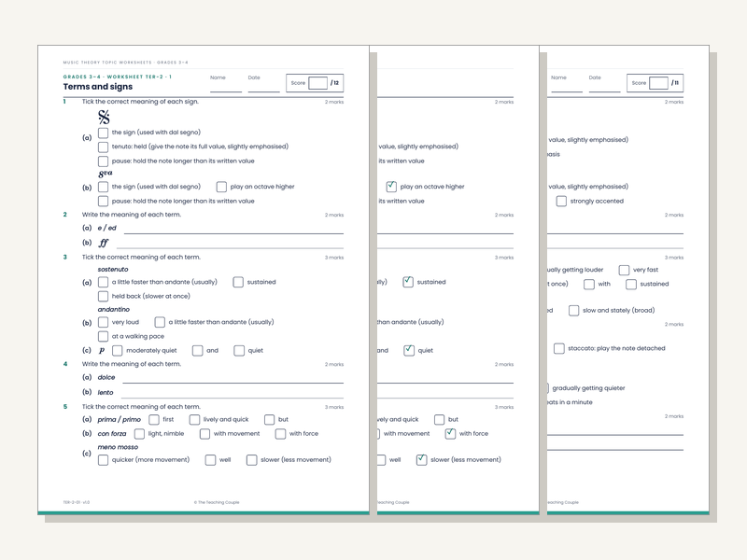The width and height of the screenshot is (747, 560).
Task: Tick 'slow and stately (broad)' checkbox
Action: click(574, 311)
